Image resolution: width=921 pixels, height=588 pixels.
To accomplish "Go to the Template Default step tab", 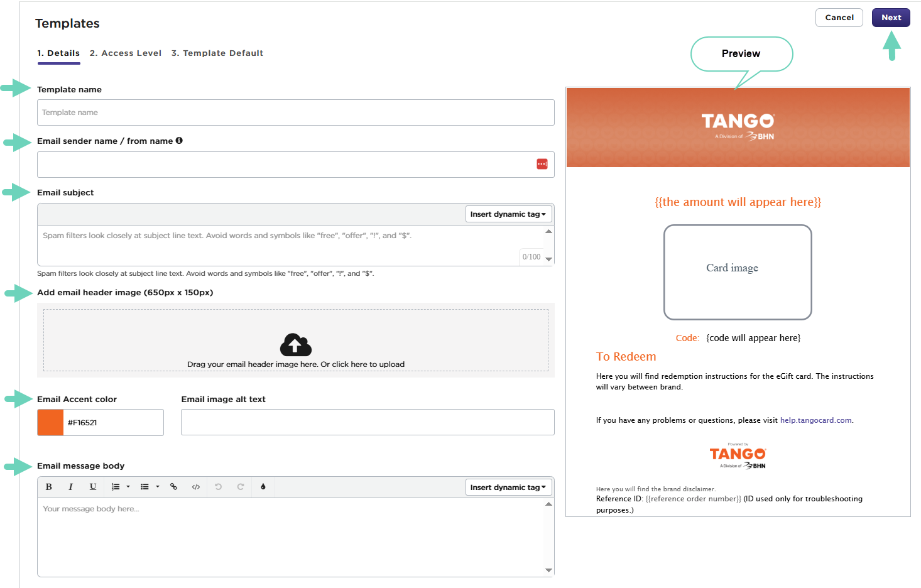I will [x=217, y=53].
